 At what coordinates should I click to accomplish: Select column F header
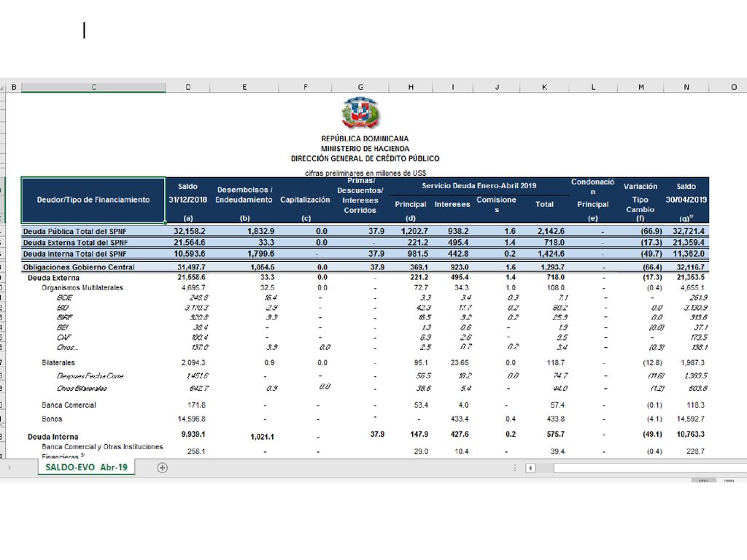coord(305,87)
